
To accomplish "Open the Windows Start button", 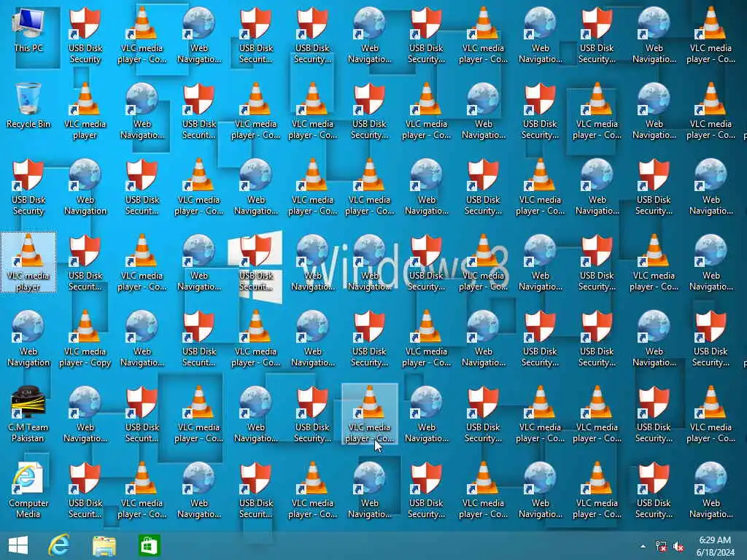I will point(18,545).
